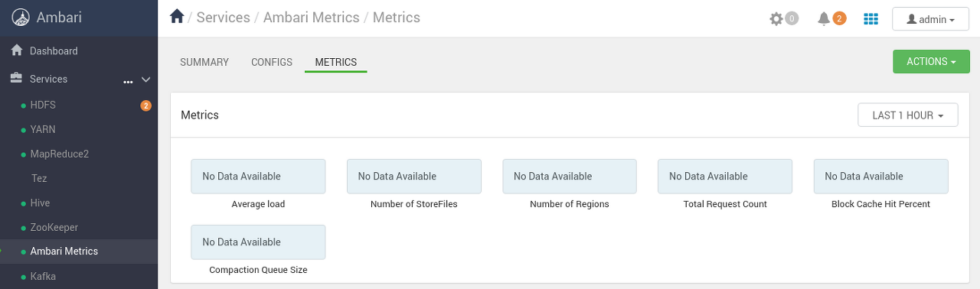Select the Metrics tab
980x289 pixels.
(x=336, y=62)
